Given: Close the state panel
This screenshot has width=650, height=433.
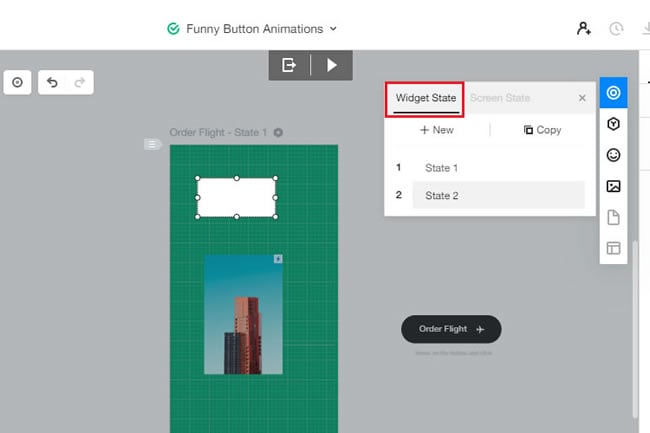Looking at the screenshot, I should [x=582, y=98].
